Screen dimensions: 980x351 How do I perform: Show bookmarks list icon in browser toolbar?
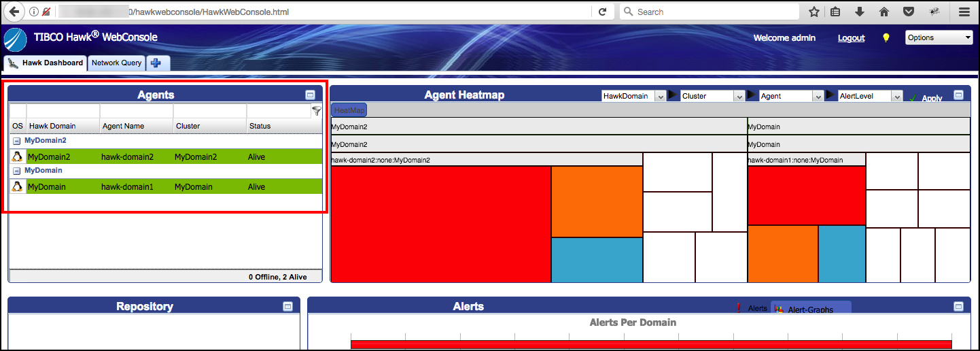tap(836, 12)
